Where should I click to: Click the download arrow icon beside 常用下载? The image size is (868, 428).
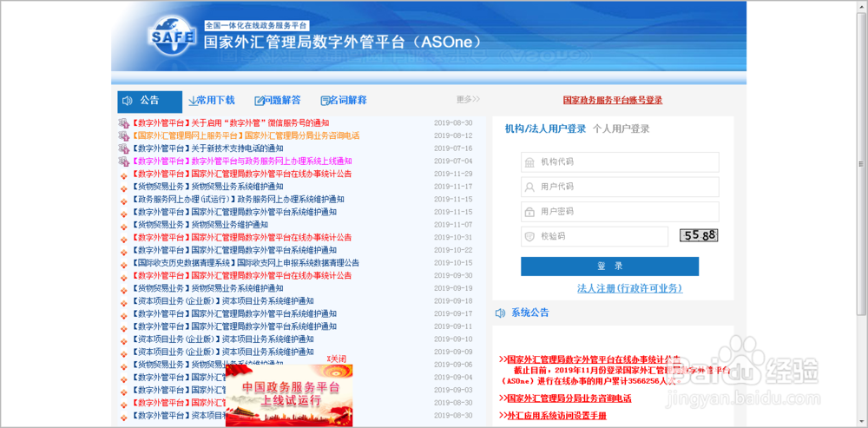[x=193, y=101]
